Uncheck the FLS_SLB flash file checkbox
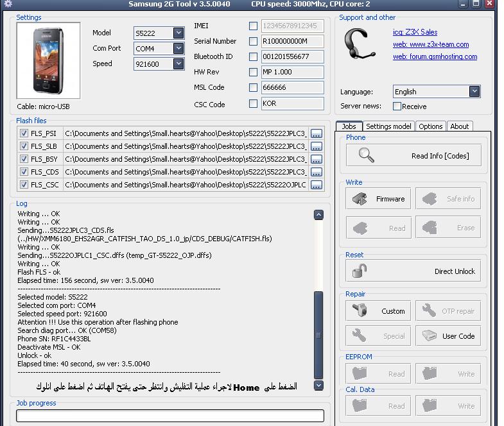This screenshot has width=504, height=426. tap(24, 146)
